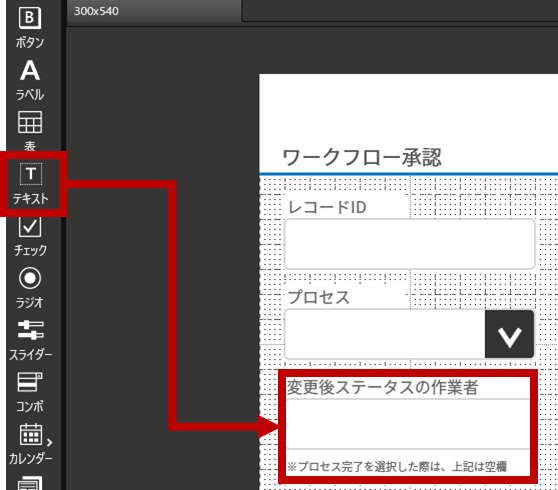Select the ワークフロー承認 title label

pos(362,157)
